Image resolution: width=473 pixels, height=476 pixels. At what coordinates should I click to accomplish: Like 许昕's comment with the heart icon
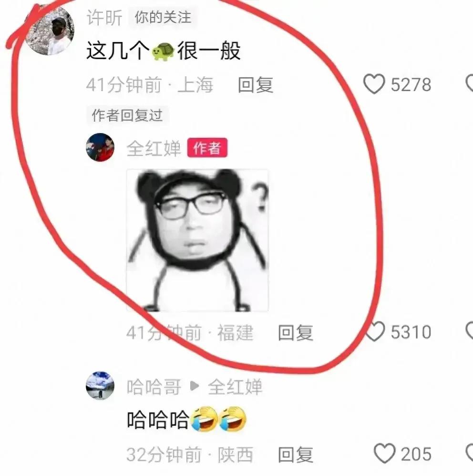pos(374,84)
